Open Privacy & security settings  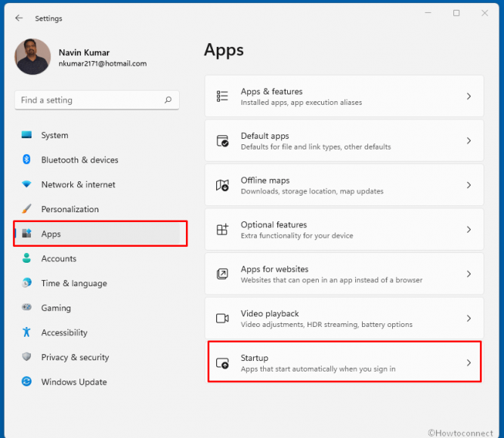point(97,357)
